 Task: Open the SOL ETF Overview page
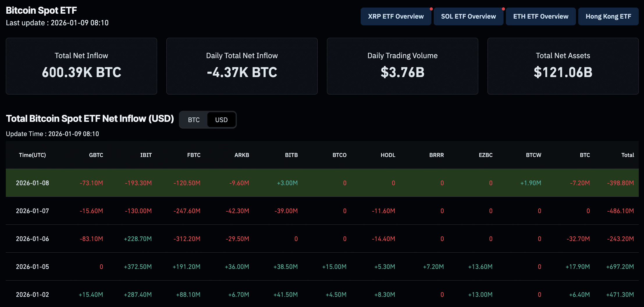click(468, 16)
